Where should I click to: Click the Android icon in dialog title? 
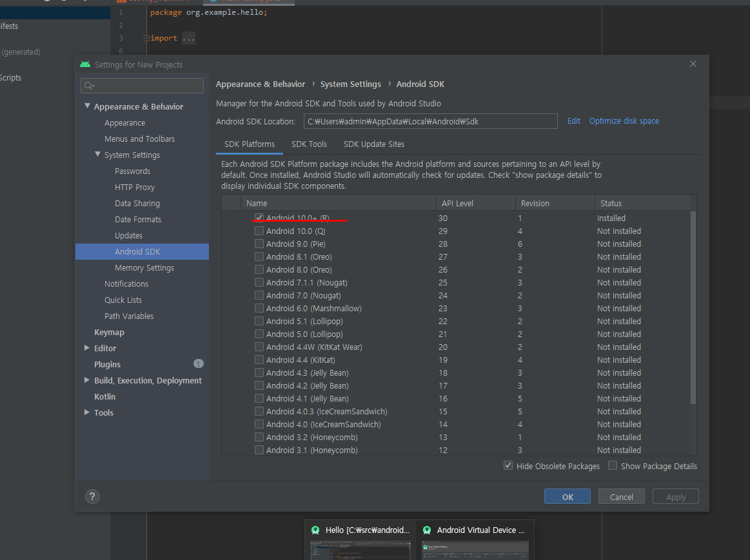pyautogui.click(x=85, y=64)
